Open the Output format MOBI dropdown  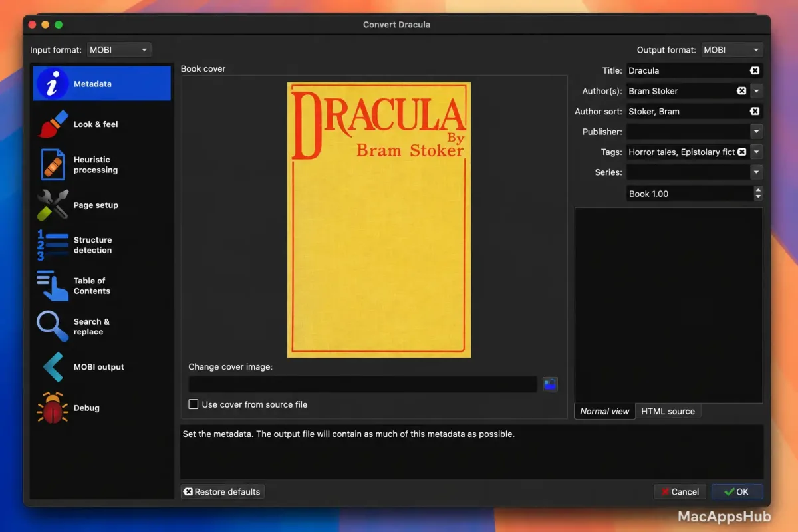[732, 50]
